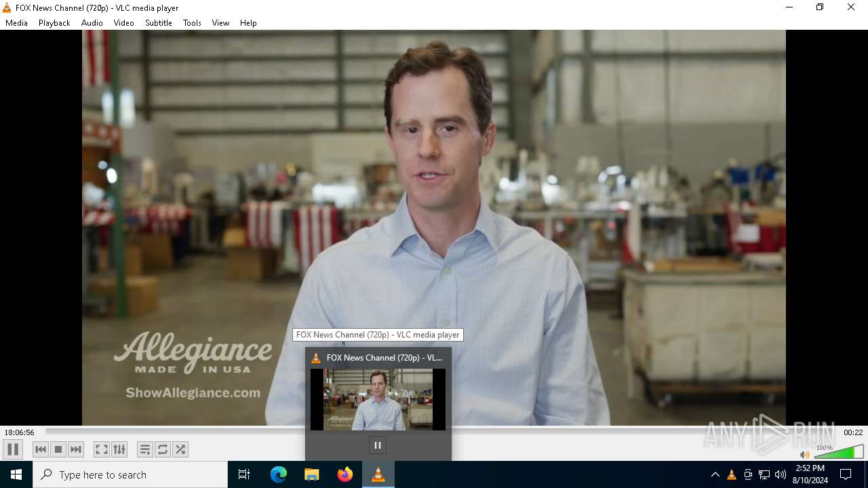Launch Firefox from taskbar
Image resolution: width=868 pixels, height=488 pixels.
345,474
